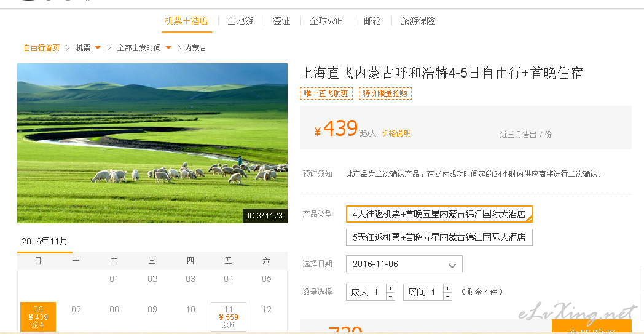Go to 自由行首页 breadcrumb link
The image size is (644, 334).
pos(42,48)
